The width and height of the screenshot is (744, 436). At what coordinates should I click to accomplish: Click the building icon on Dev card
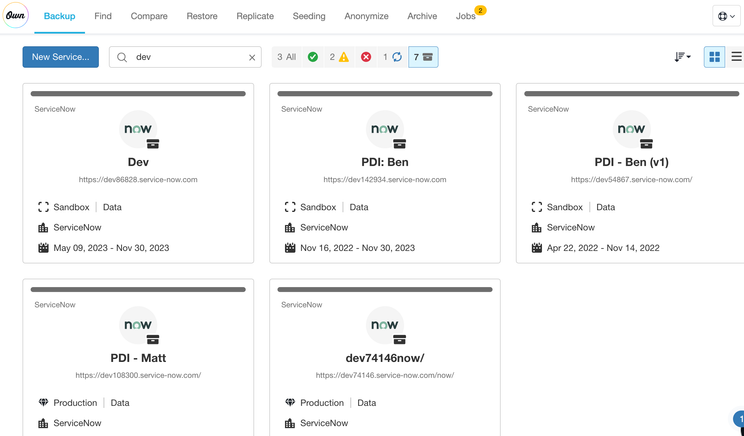click(x=43, y=228)
